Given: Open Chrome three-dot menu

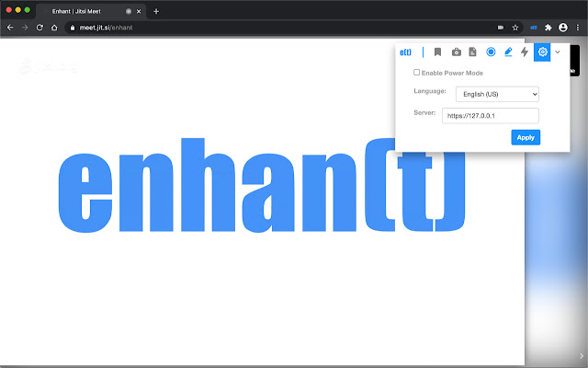Looking at the screenshot, I should pos(578,28).
